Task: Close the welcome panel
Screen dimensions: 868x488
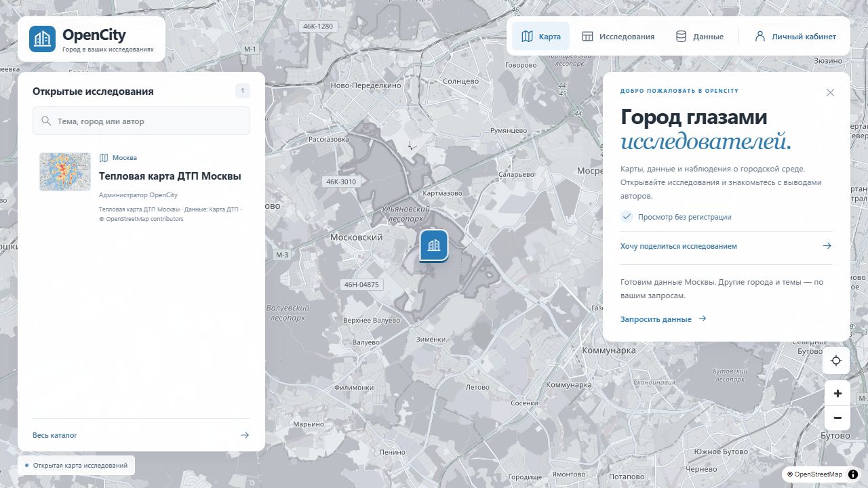Action: coord(830,93)
